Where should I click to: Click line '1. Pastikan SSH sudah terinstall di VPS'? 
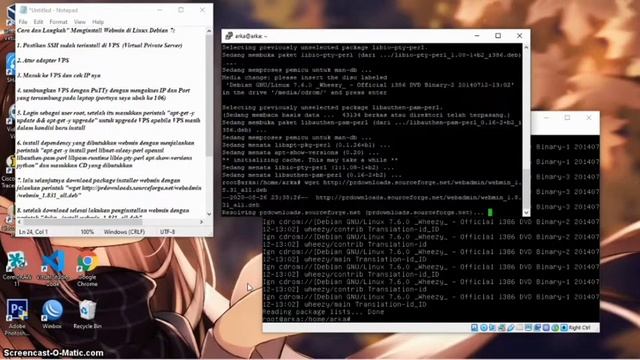(100, 45)
